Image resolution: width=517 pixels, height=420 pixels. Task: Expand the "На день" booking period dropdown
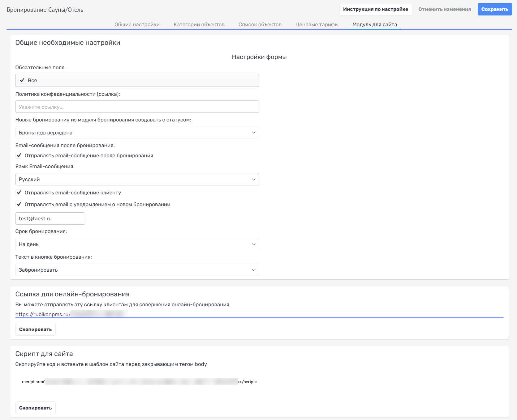coord(137,244)
